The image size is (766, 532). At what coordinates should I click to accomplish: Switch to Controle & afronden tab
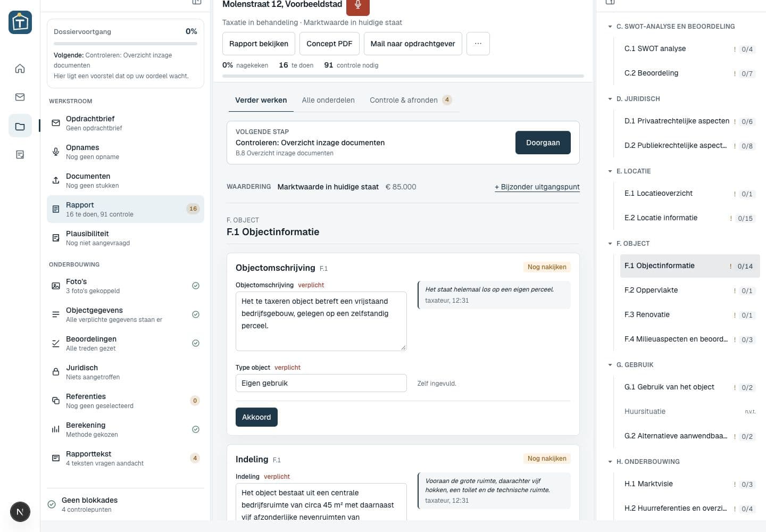[411, 100]
